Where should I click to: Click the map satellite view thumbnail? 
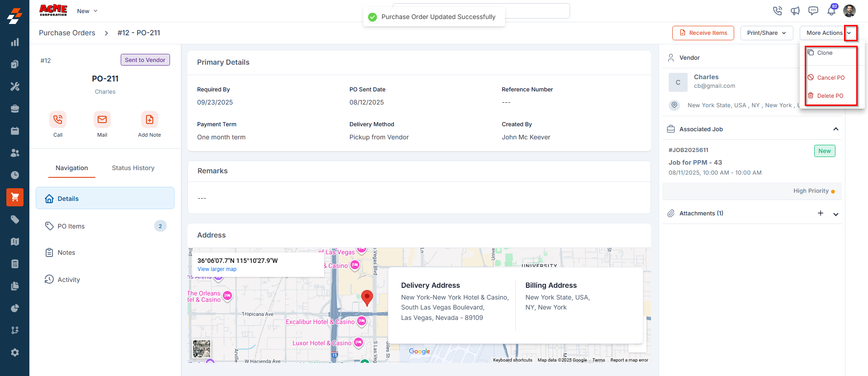coord(202,349)
